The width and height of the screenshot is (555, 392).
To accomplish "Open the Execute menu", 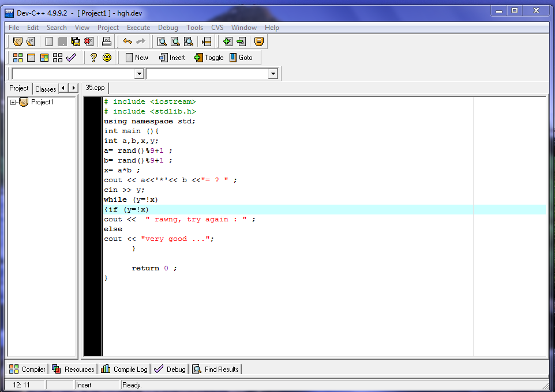I will 138,28.
